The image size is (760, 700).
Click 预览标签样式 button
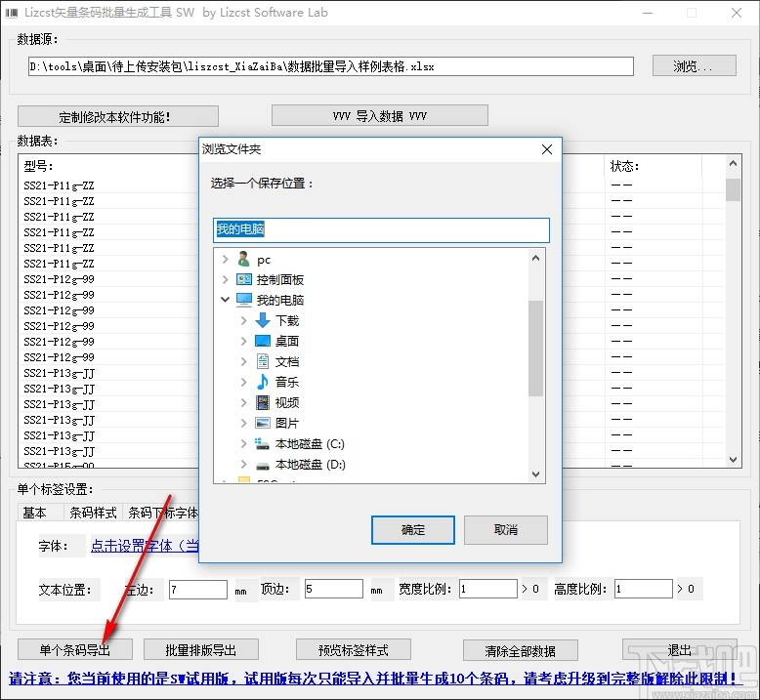pyautogui.click(x=354, y=649)
